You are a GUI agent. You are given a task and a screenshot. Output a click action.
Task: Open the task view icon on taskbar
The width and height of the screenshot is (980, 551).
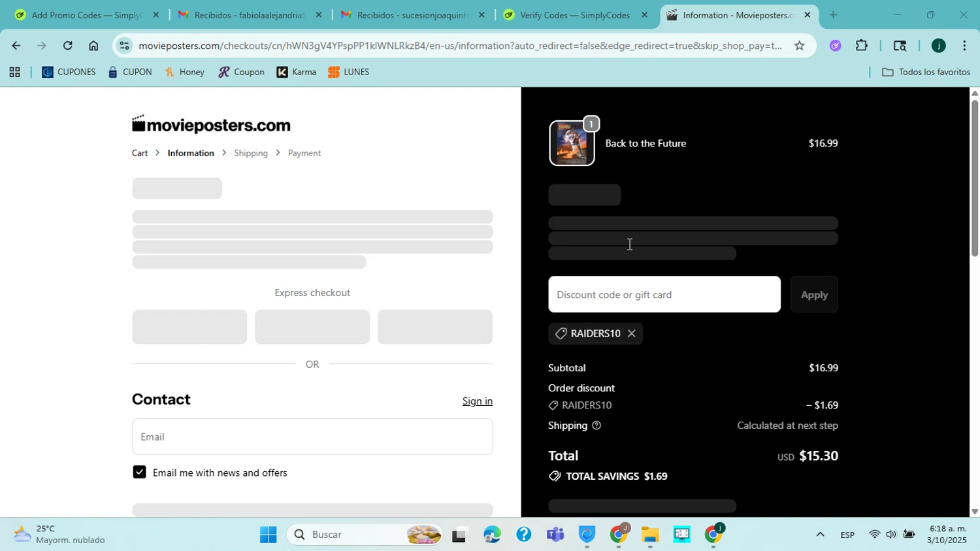click(x=460, y=535)
